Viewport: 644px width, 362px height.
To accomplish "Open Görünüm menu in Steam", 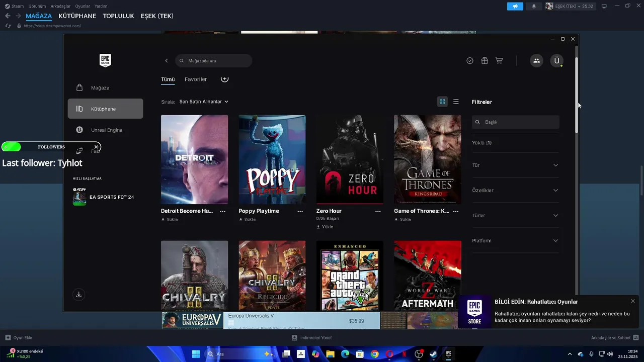I will (x=37, y=6).
